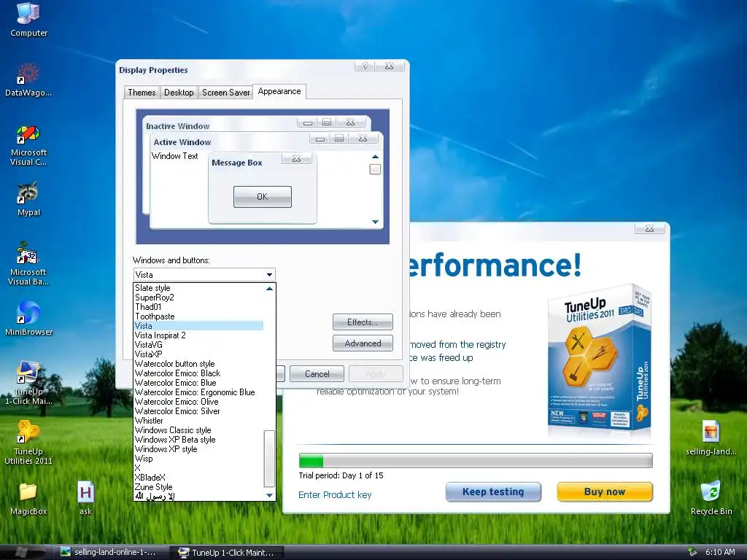
Task: Open the Computer desktop icon
Action: tap(28, 19)
